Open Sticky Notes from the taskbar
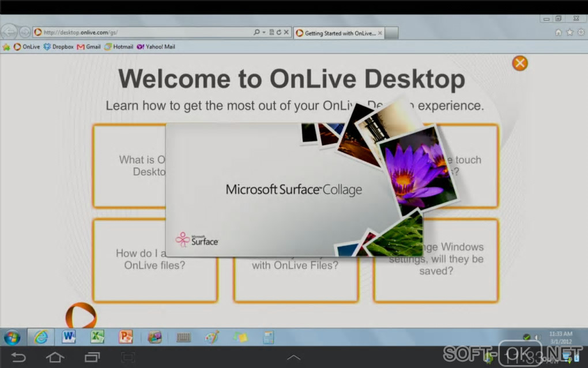Image resolution: width=588 pixels, height=368 pixels. coord(240,337)
